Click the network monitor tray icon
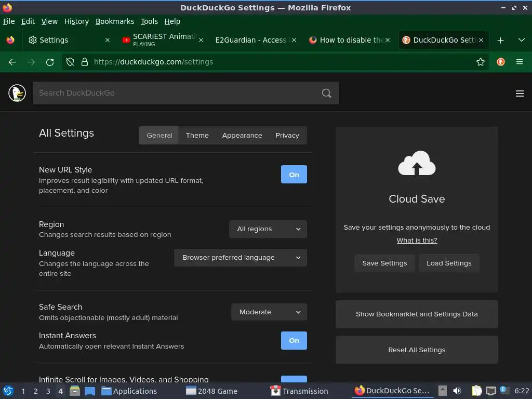532x399 pixels. (x=490, y=391)
